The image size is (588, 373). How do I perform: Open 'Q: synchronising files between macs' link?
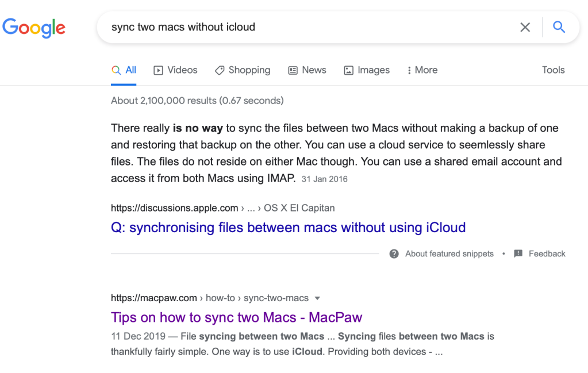288,228
